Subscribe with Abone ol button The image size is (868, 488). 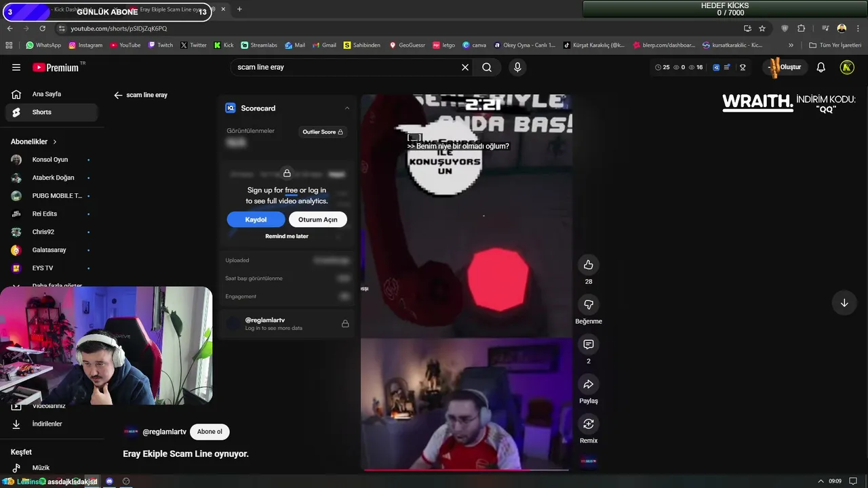(x=210, y=432)
